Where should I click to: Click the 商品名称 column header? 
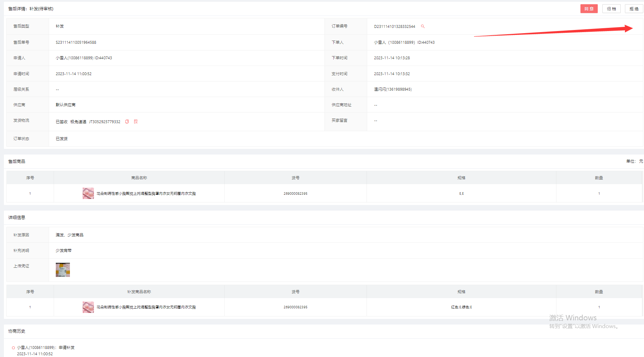pos(139,178)
